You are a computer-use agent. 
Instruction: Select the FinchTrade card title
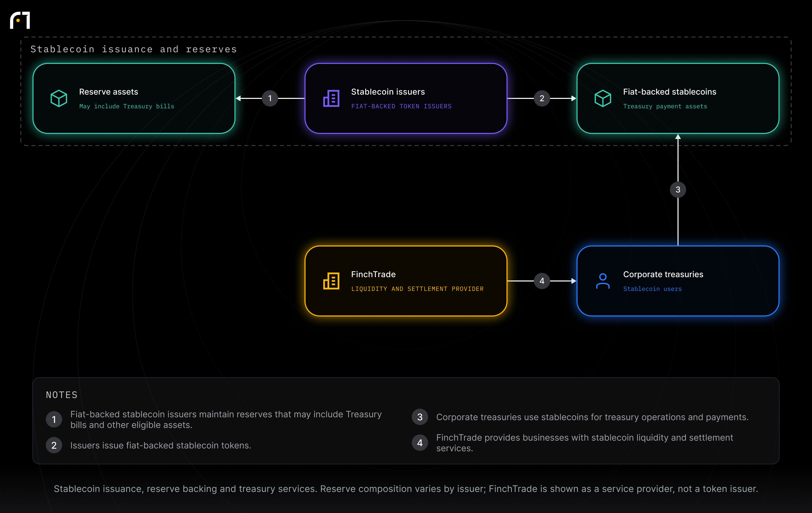tap(373, 274)
